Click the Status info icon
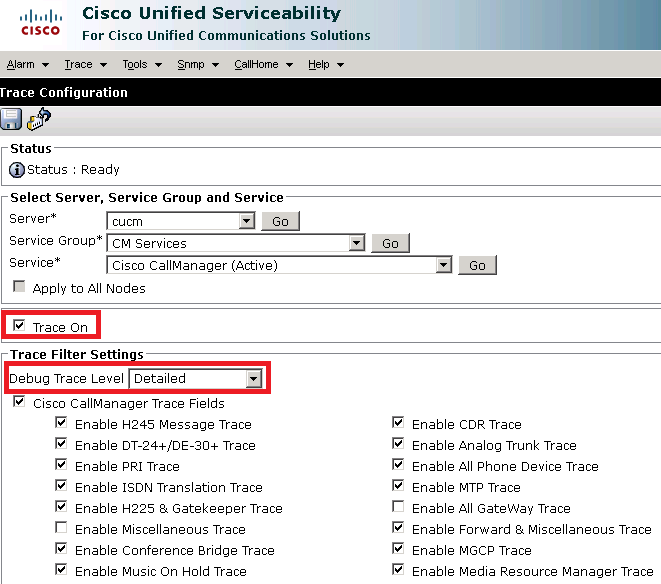 point(17,170)
